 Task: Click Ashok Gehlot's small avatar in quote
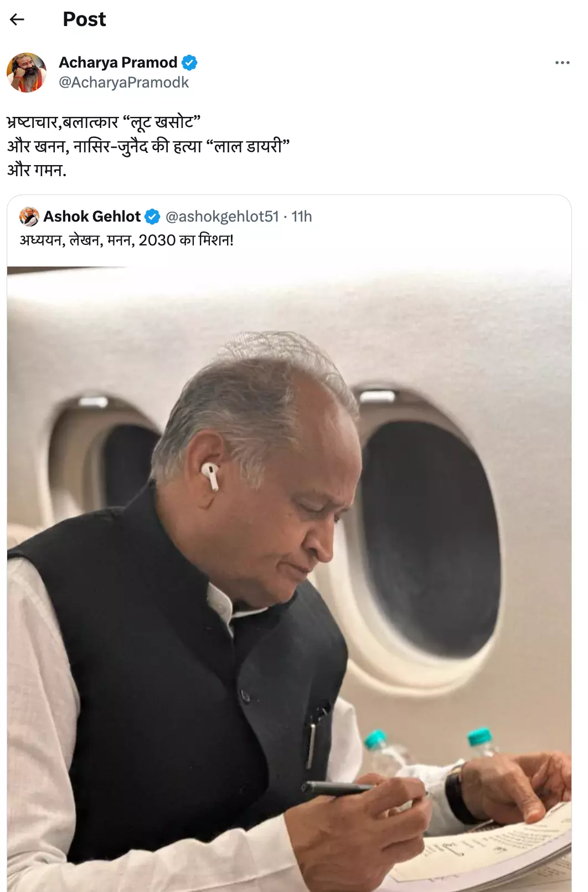click(x=29, y=217)
